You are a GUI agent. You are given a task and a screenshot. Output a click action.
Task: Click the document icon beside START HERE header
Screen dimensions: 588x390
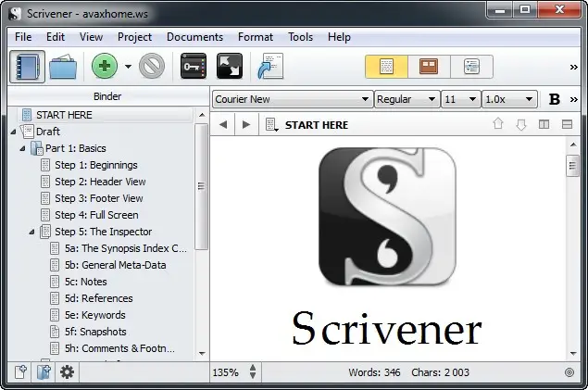(x=271, y=124)
